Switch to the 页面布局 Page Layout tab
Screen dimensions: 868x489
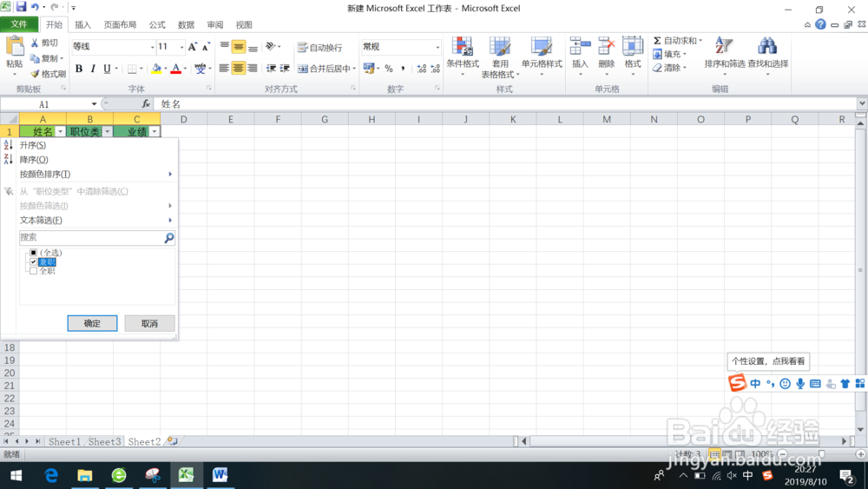coord(120,25)
